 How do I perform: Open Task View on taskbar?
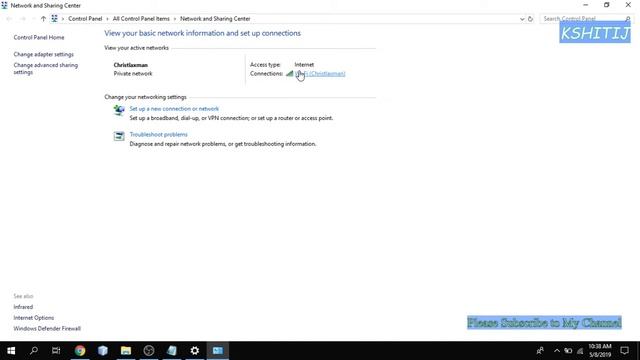(x=56, y=351)
